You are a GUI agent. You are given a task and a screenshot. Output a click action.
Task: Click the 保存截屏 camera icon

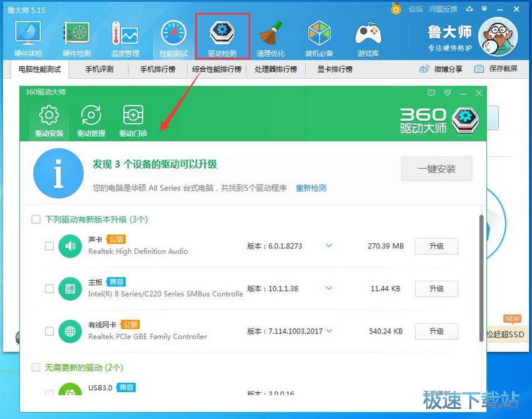tap(479, 69)
